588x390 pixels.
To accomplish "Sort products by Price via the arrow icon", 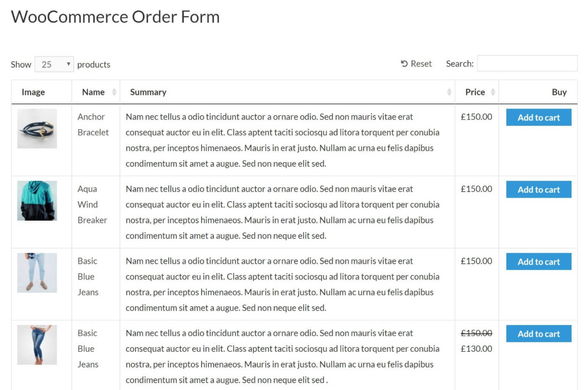I will (x=494, y=92).
